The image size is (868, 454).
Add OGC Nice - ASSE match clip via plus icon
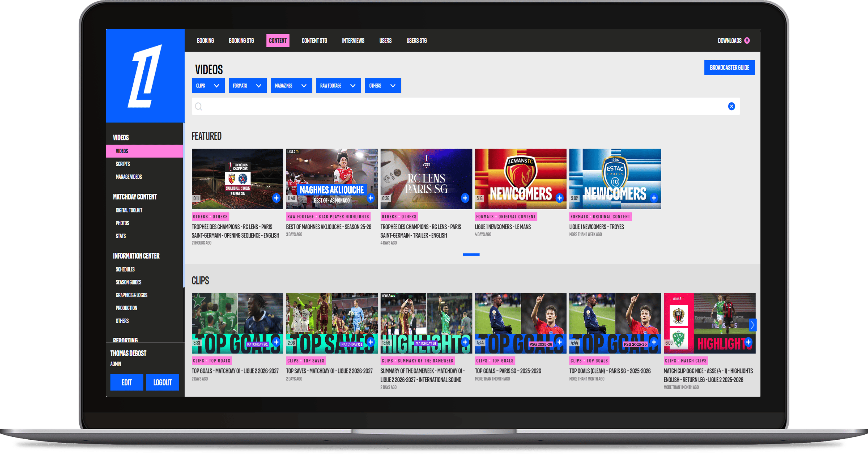tap(748, 342)
